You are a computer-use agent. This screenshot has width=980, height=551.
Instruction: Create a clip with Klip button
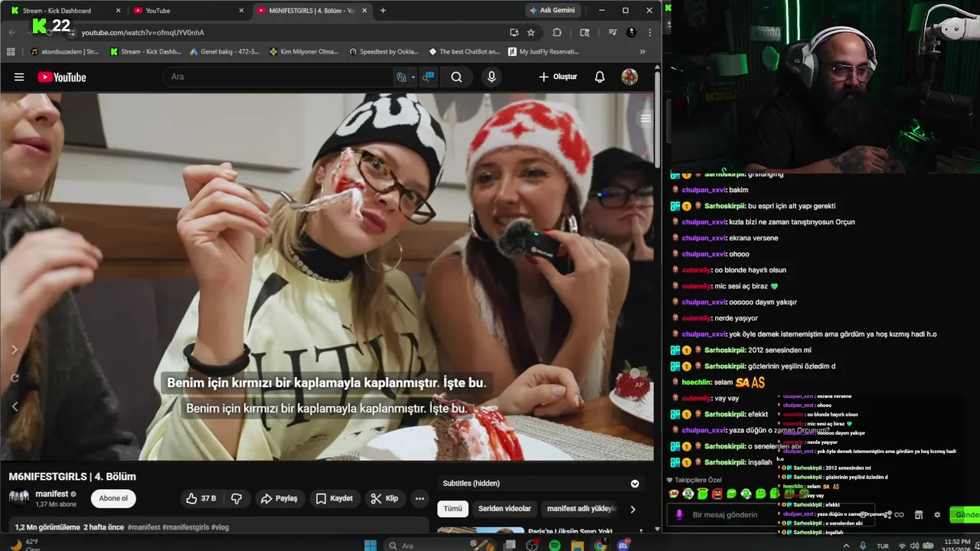click(x=384, y=498)
